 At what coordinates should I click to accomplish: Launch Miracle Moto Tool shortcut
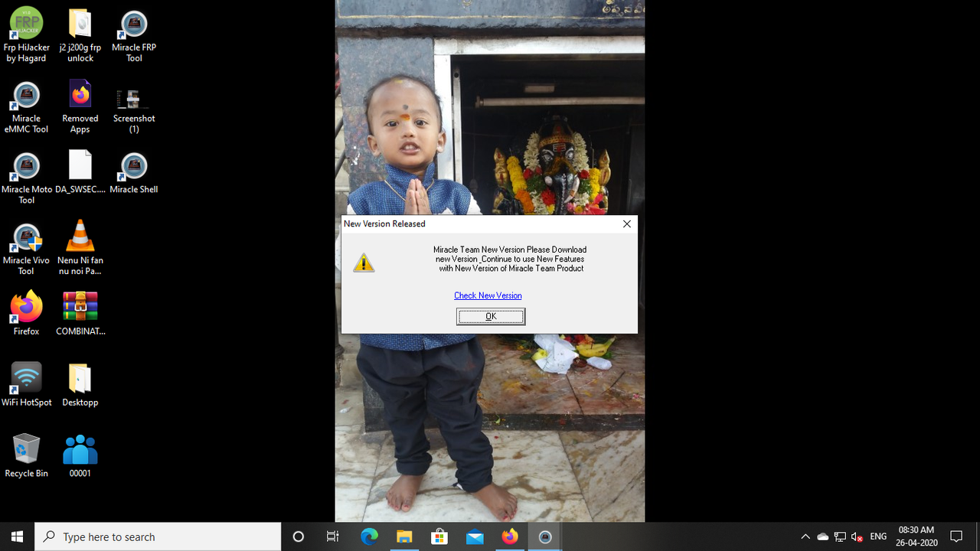tap(26, 178)
